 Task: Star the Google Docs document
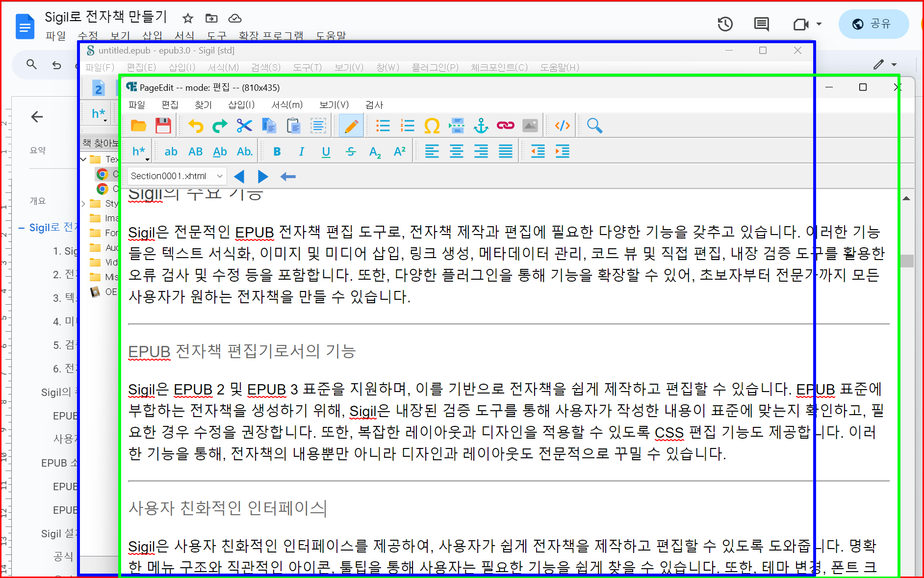click(x=187, y=19)
